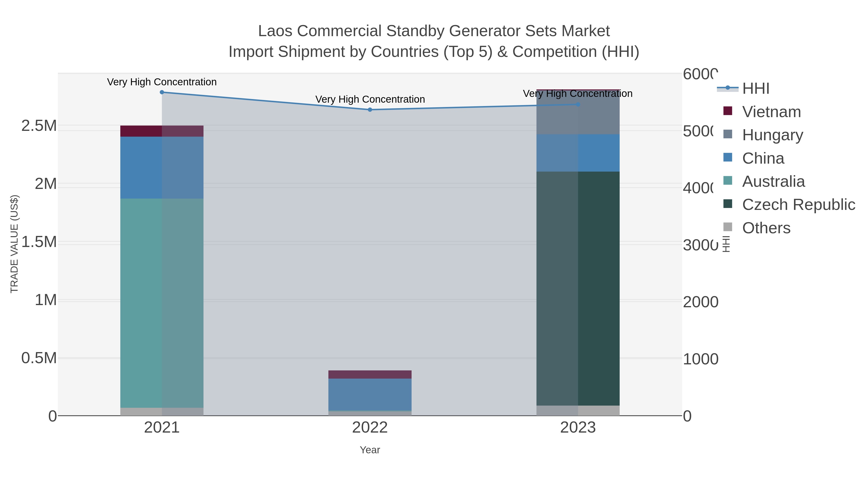Image resolution: width=868 pixels, height=488 pixels.
Task: Click the 2021 China bar segment
Action: 162,167
